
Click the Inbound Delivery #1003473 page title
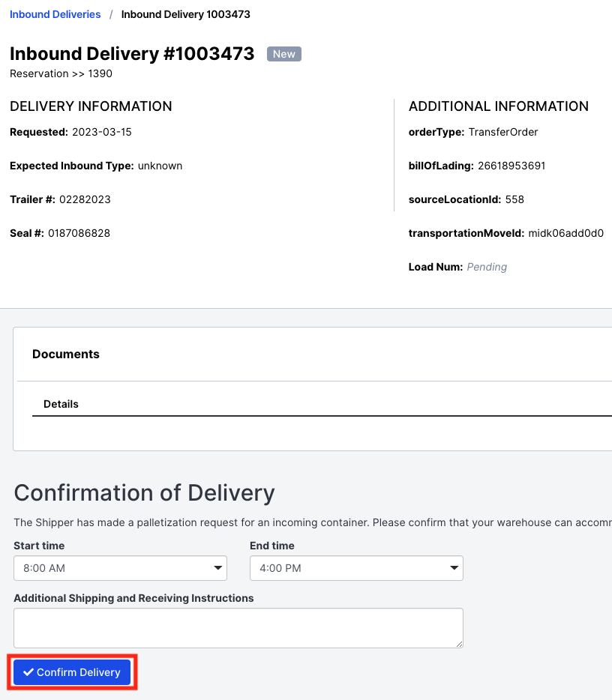[x=132, y=53]
